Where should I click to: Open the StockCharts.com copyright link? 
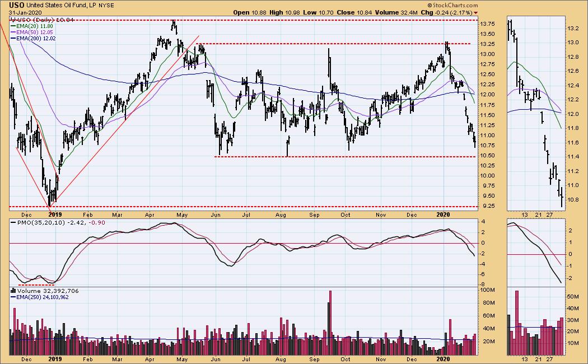click(x=453, y=5)
